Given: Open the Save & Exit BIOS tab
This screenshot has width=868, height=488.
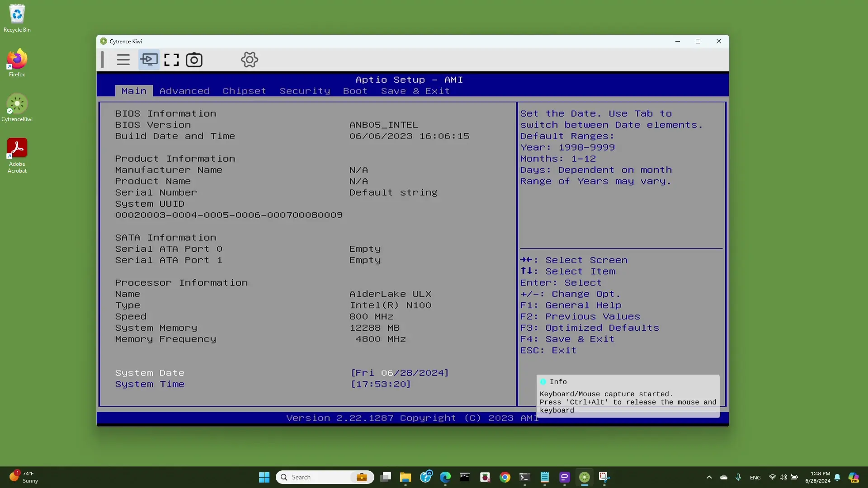Looking at the screenshot, I should [415, 91].
